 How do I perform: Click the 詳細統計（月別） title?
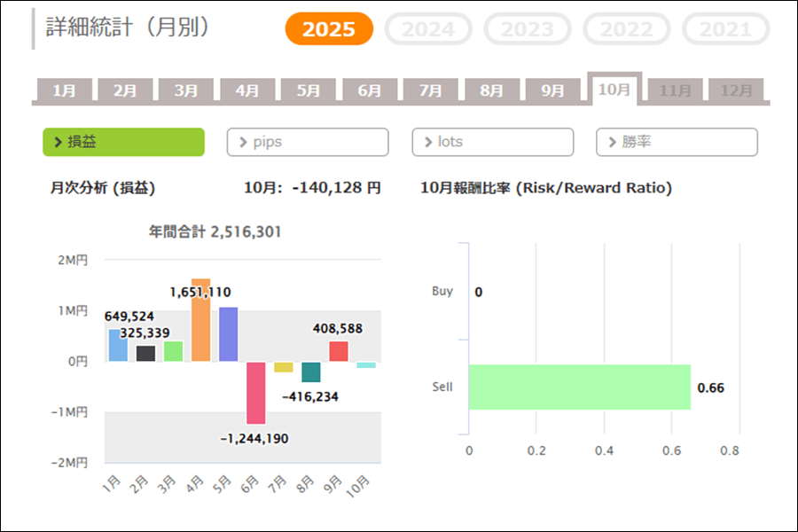(x=129, y=27)
